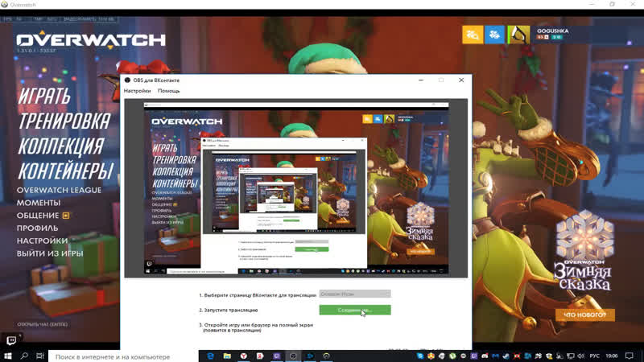Select ИГРАТЬ in Overwatch menu
The width and height of the screenshot is (644, 362).
44,97
